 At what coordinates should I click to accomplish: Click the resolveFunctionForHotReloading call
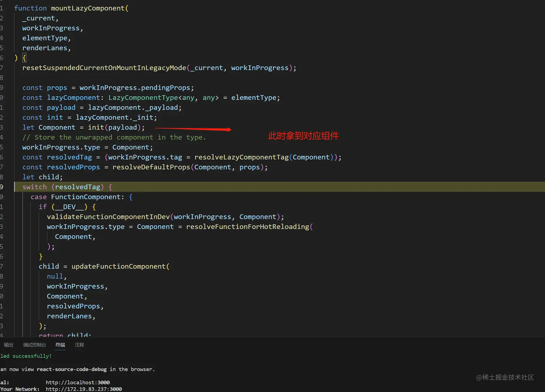(248, 227)
